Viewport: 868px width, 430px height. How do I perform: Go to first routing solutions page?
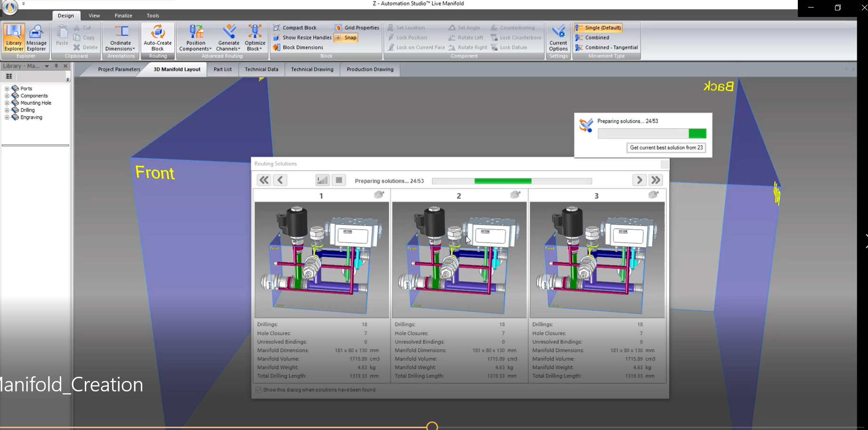tap(264, 180)
